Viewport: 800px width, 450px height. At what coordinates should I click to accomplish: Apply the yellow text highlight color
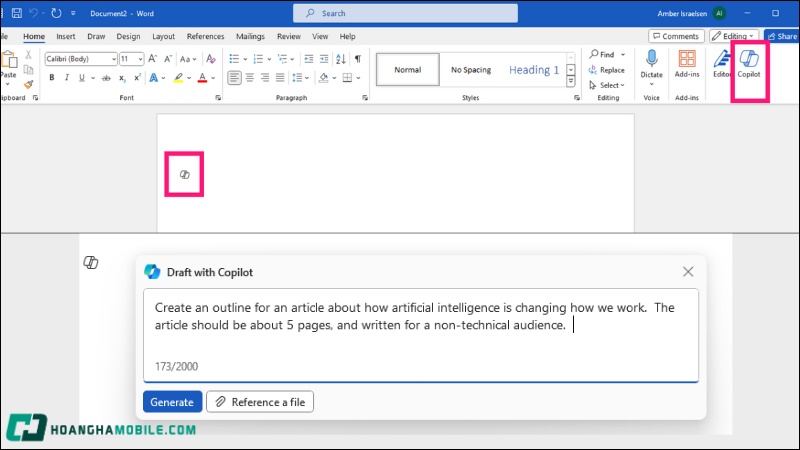(x=179, y=78)
